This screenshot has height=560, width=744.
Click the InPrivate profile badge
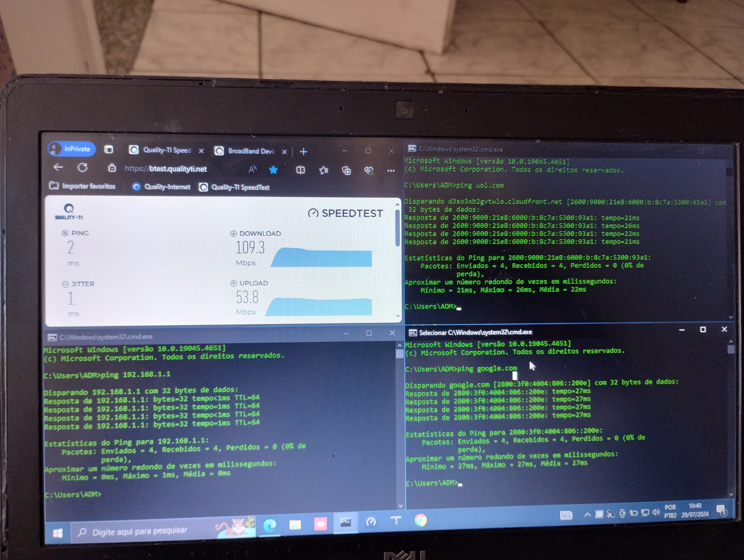click(72, 149)
